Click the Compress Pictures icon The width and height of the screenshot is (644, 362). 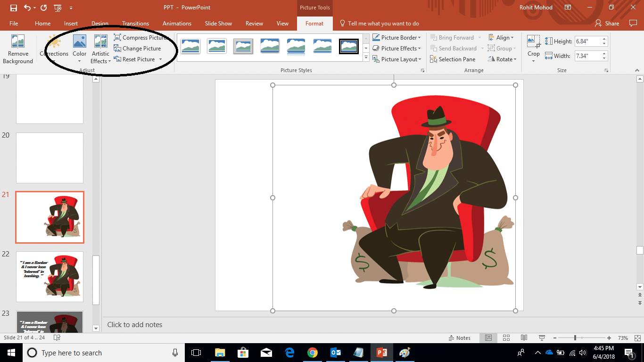coord(117,38)
